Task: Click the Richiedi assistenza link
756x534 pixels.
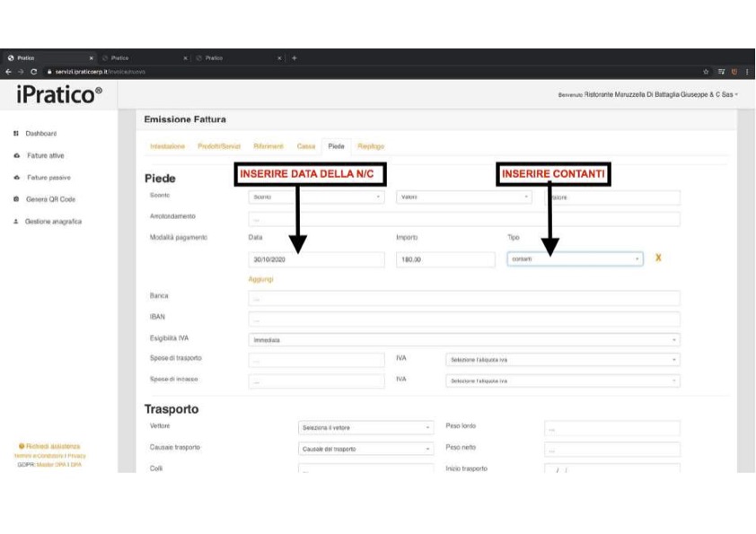Action: point(53,446)
